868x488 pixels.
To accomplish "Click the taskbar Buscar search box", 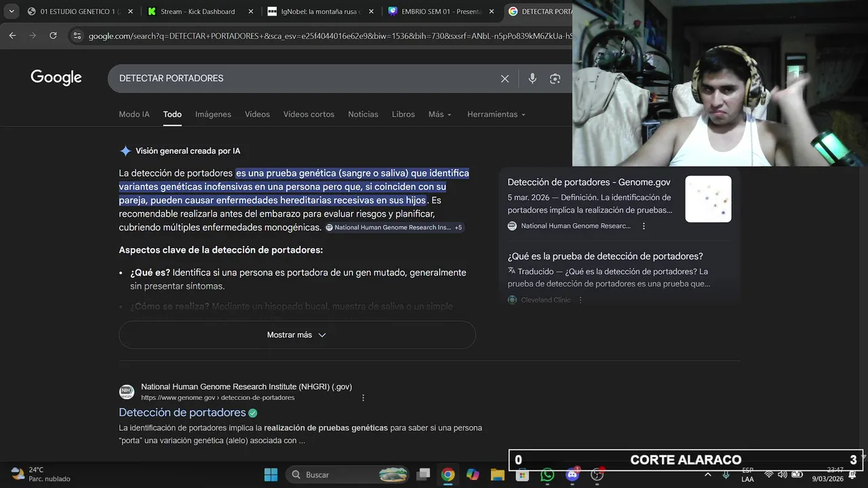I will (x=349, y=474).
